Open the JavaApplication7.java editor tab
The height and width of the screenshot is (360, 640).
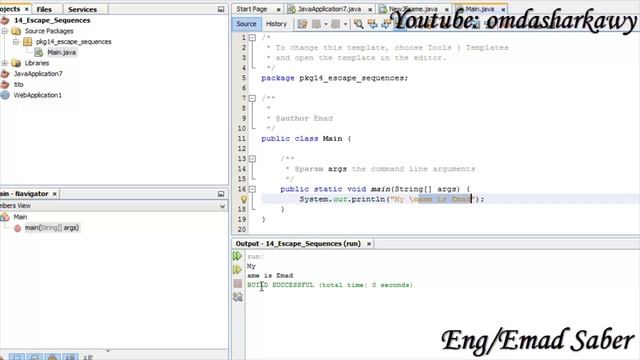(x=329, y=9)
